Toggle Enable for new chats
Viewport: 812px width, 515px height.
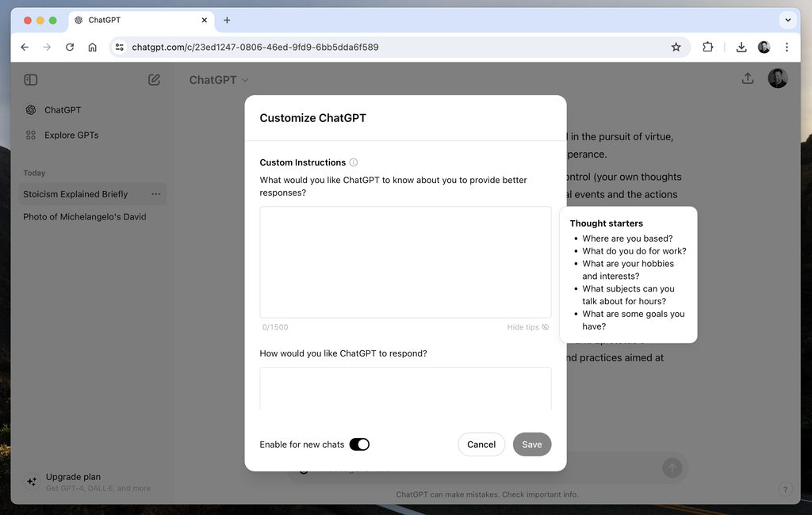(x=359, y=444)
